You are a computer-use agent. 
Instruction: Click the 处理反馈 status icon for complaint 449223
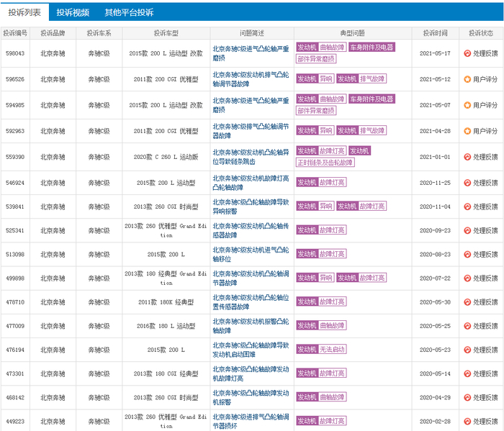[x=467, y=422]
